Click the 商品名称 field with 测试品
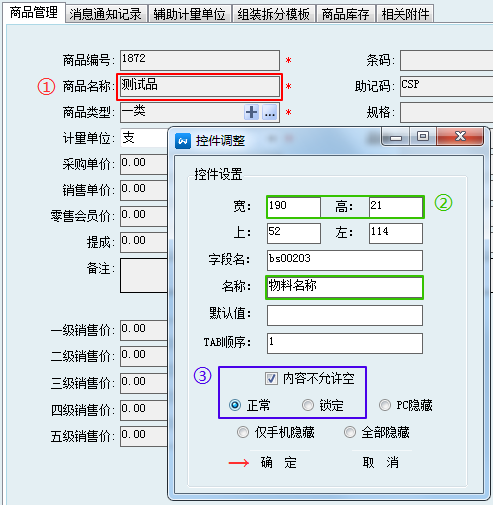 [200, 87]
